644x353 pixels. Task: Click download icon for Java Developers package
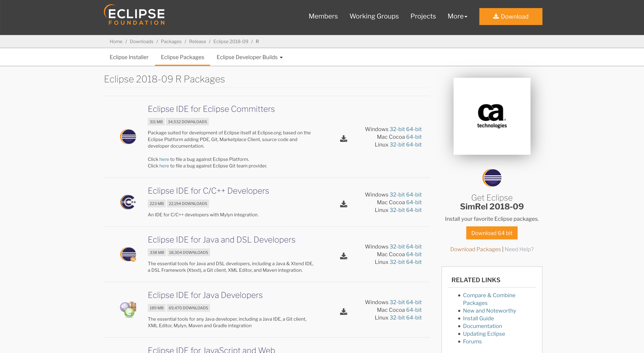[344, 311]
